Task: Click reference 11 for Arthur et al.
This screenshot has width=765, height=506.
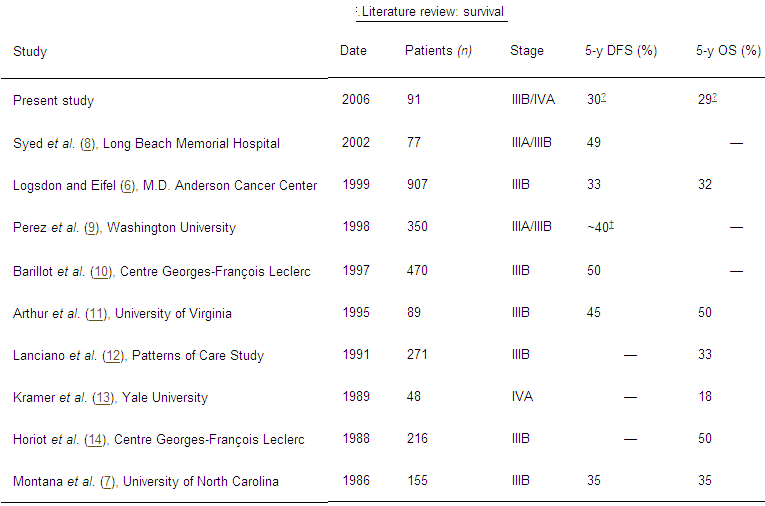Action: pyautogui.click(x=95, y=313)
